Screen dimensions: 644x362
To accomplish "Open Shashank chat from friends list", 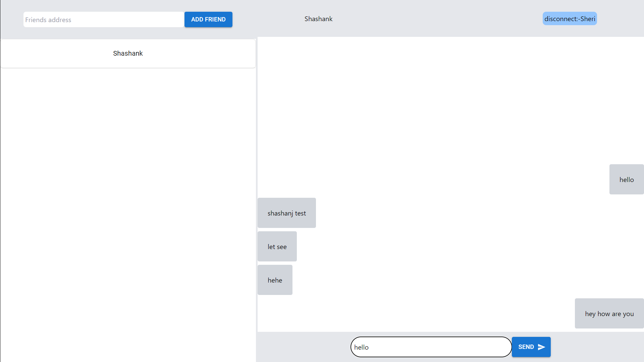I will coord(128,54).
